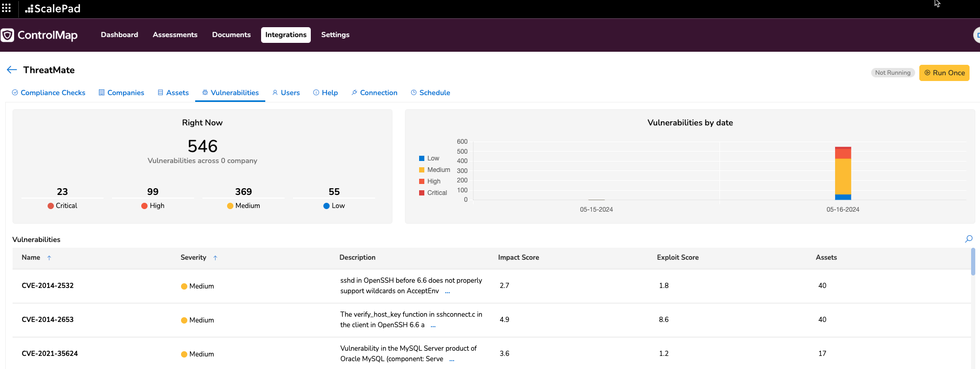Open user avatar at top right
Screen dimensions: 980x369
pos(976,35)
